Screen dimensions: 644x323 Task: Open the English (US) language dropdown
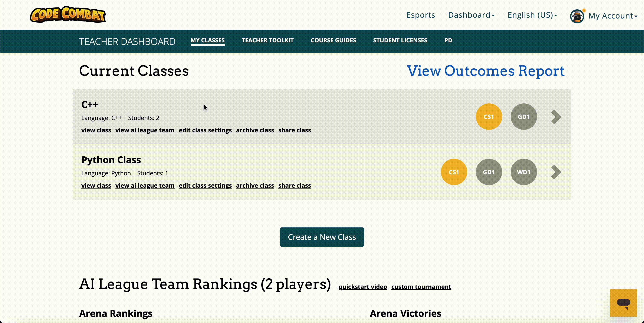532,15
